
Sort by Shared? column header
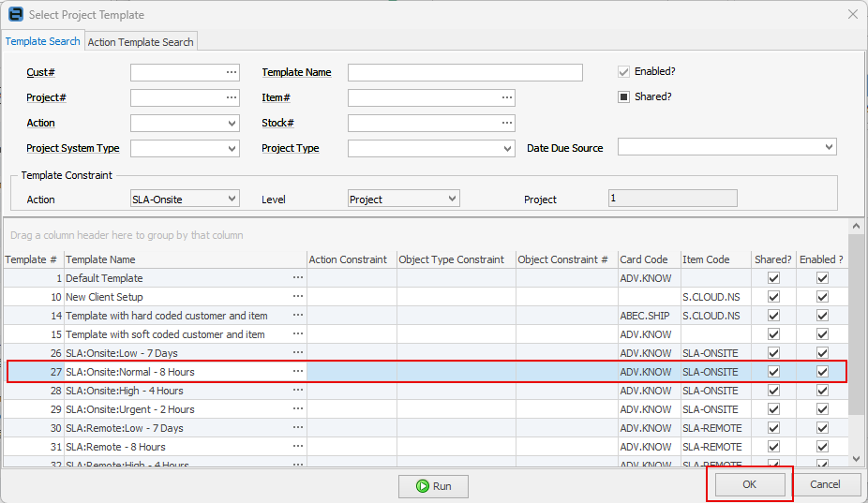pyautogui.click(x=774, y=259)
